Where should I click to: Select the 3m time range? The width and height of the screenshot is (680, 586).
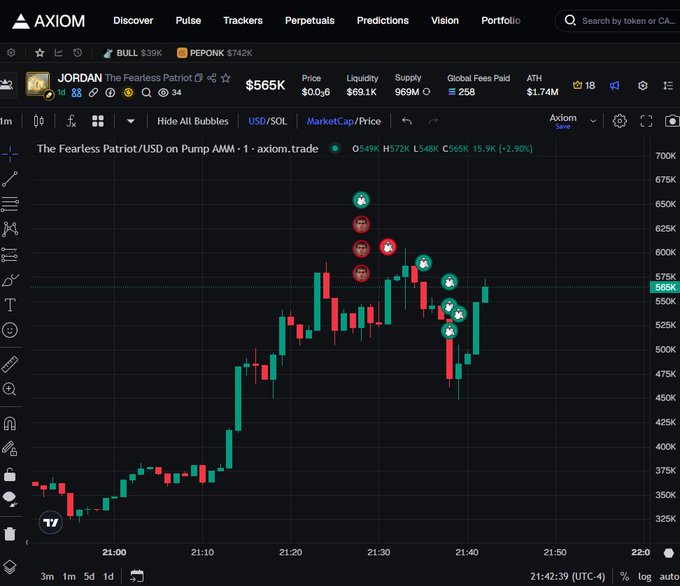click(x=47, y=576)
